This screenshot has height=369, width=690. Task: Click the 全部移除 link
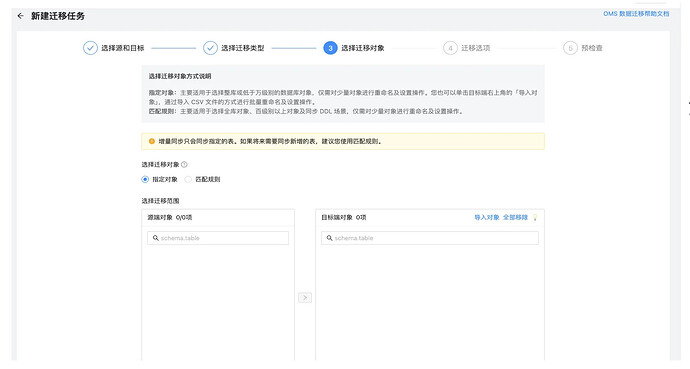tap(515, 217)
